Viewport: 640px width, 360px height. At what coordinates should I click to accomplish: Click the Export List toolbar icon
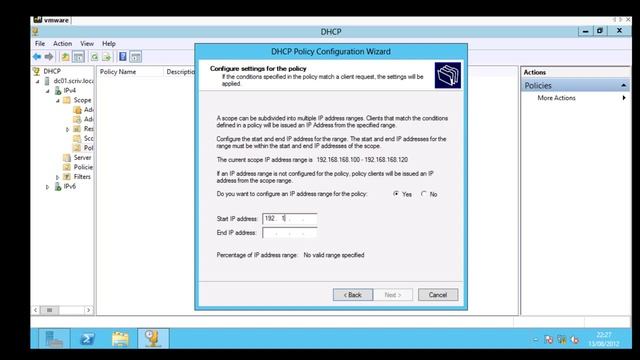107,57
